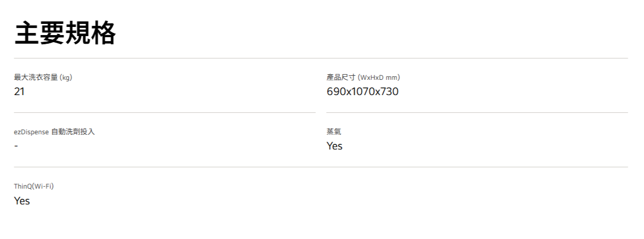Click the 主要規格 heading
The height and width of the screenshot is (239, 644).
65,34
